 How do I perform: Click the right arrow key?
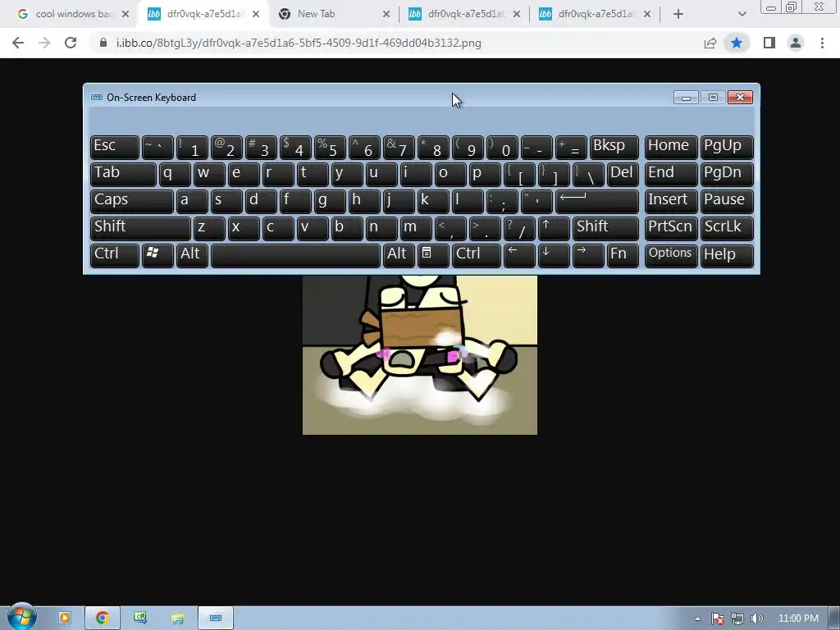(x=588, y=256)
